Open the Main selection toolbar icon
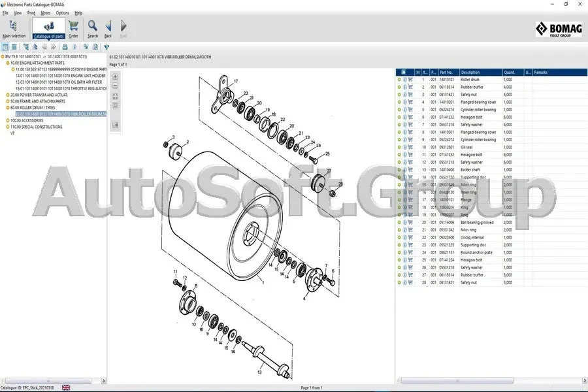 (14, 29)
